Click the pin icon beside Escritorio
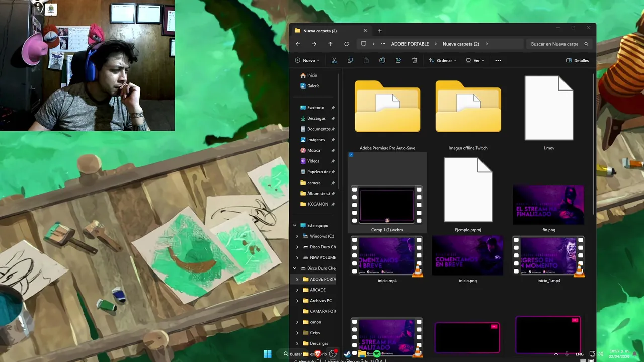Screen dimensions: 644x362 pyautogui.click(x=333, y=108)
